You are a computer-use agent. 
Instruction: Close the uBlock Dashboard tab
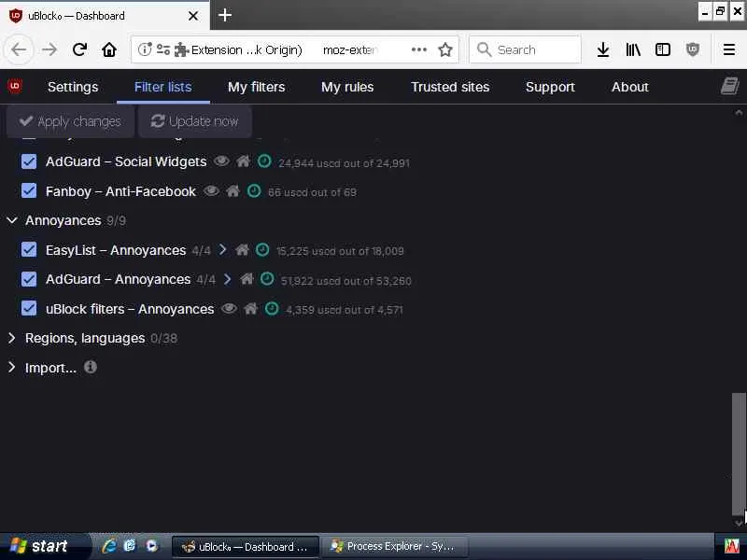point(193,16)
